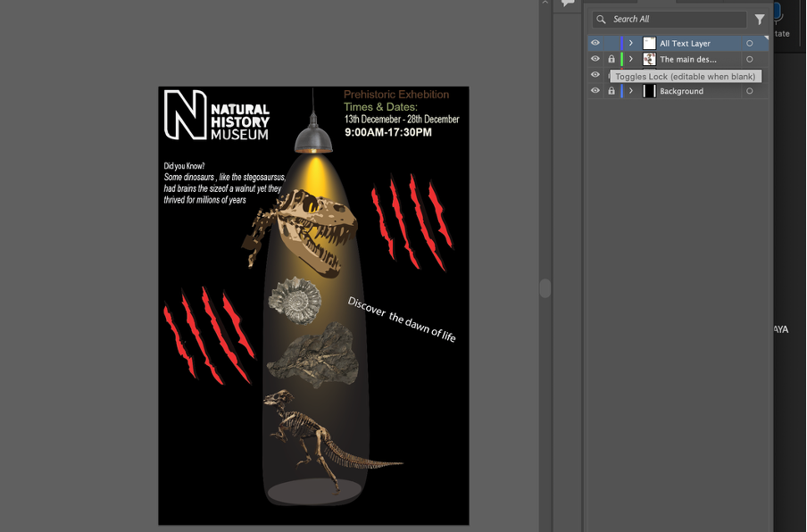Select the Background layer by name
The height and width of the screenshot is (532, 807).
(681, 91)
